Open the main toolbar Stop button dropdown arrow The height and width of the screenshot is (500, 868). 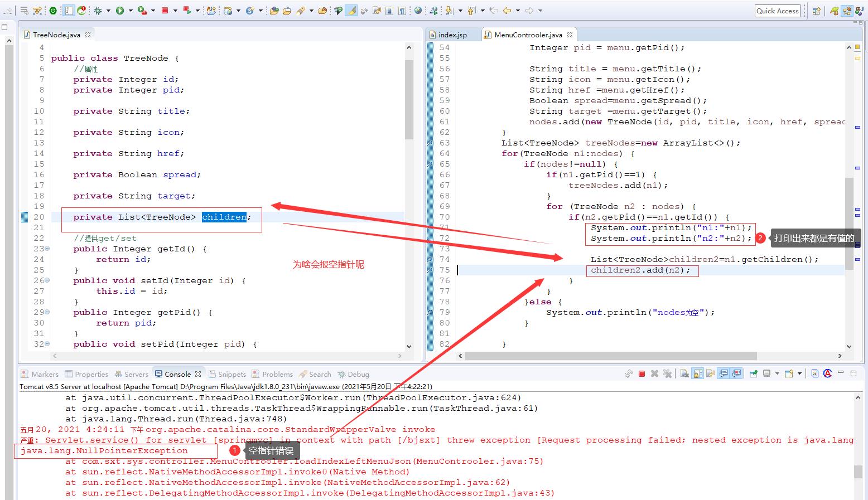[175, 10]
